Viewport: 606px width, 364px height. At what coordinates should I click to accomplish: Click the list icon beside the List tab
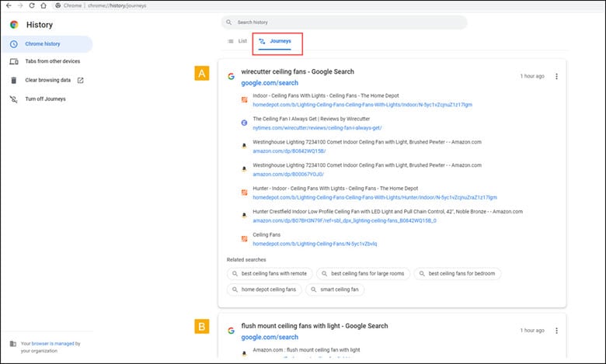pos(231,41)
